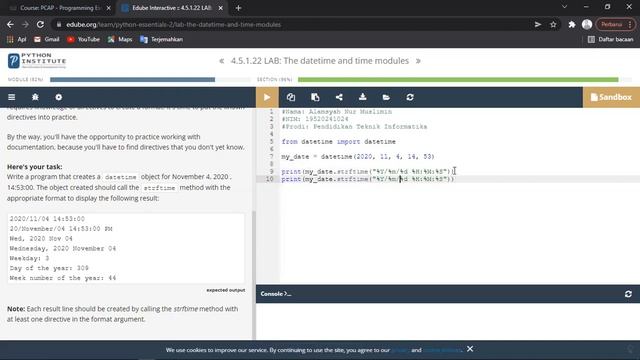Screen dimensions: 640x360
Task: Click the paste clipboard icon in editor toolbar
Action: pyautogui.click(x=315, y=97)
